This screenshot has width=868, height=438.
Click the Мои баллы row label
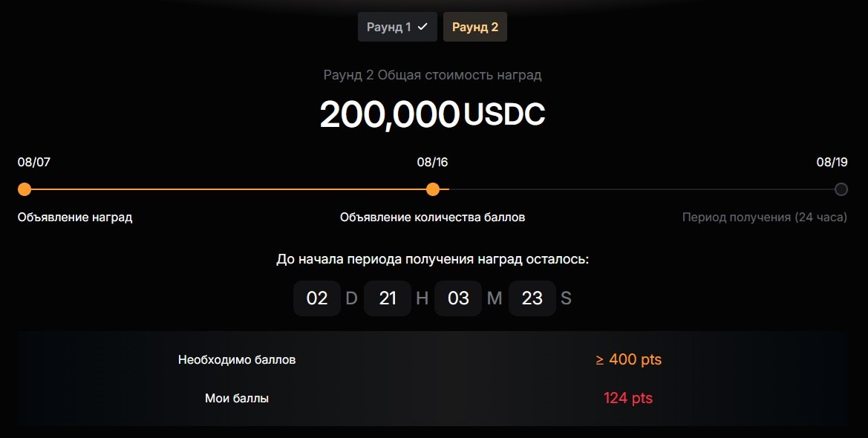(237, 398)
